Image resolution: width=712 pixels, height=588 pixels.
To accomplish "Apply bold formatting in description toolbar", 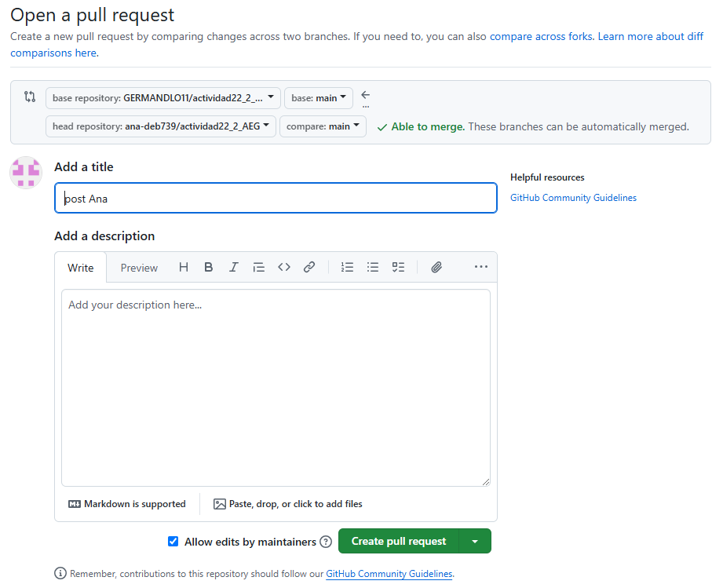I will (x=209, y=268).
